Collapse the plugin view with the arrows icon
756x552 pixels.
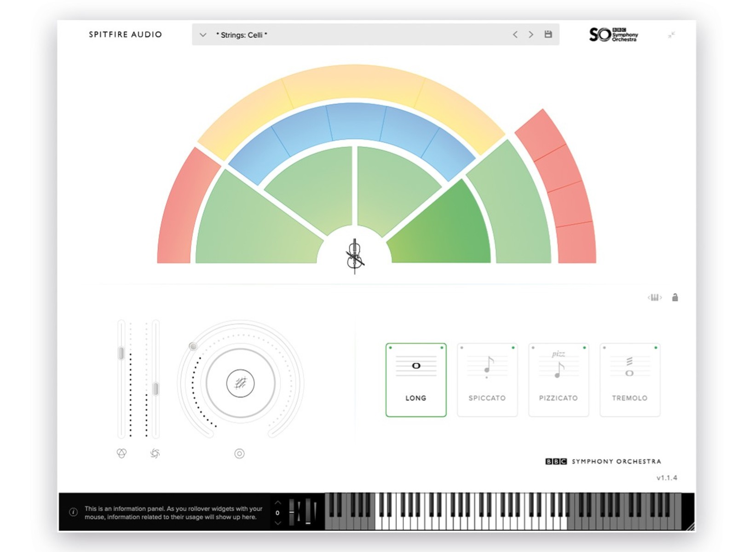click(672, 35)
